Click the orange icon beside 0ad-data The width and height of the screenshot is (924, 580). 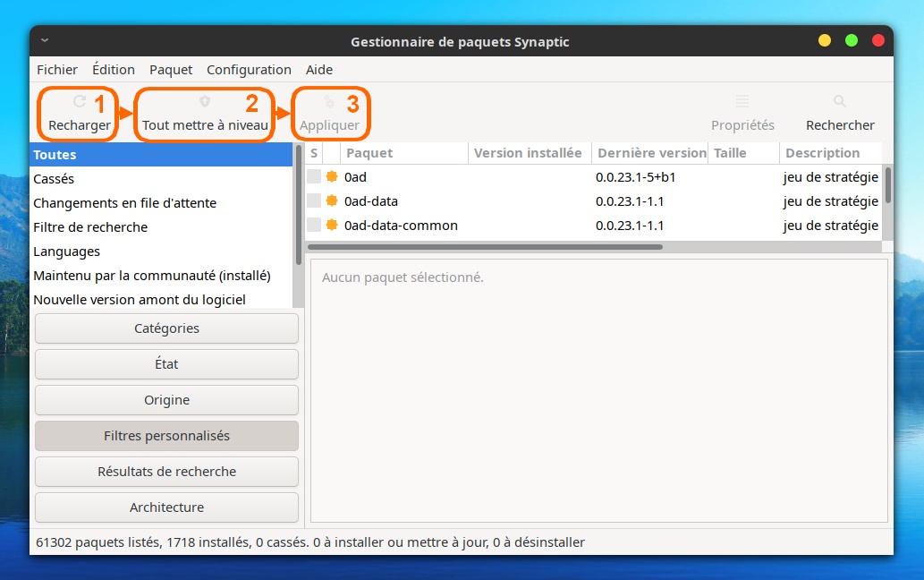point(332,201)
